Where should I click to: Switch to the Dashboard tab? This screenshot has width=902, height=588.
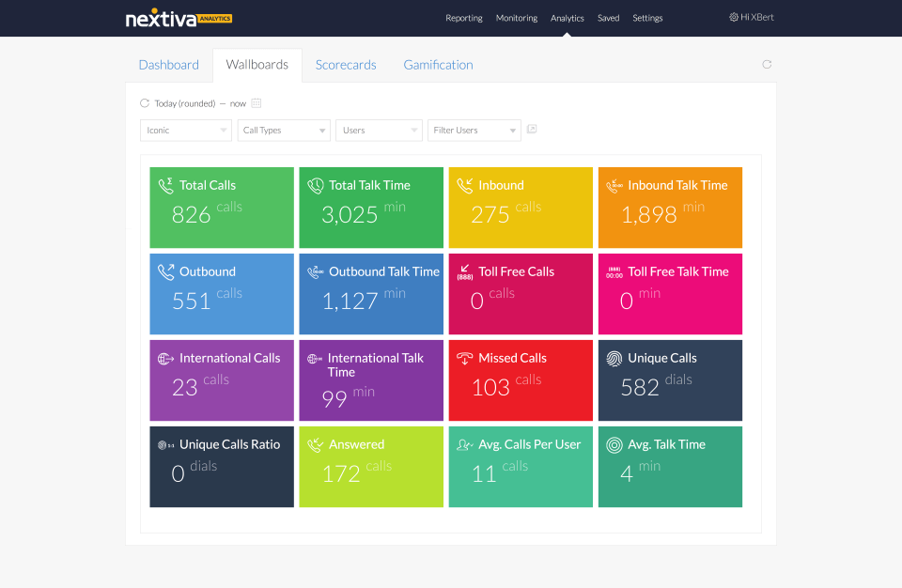pos(168,65)
